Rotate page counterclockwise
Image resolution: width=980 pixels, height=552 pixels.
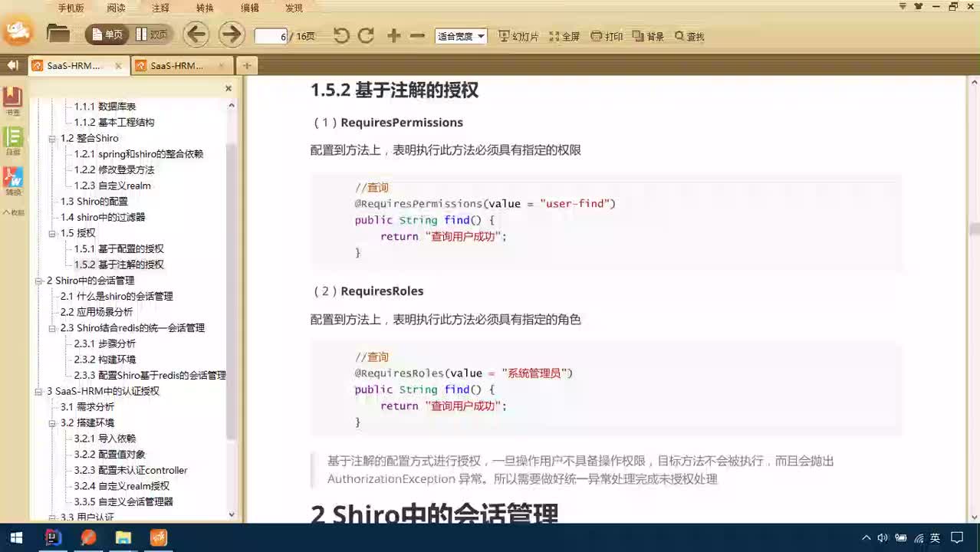342,35
